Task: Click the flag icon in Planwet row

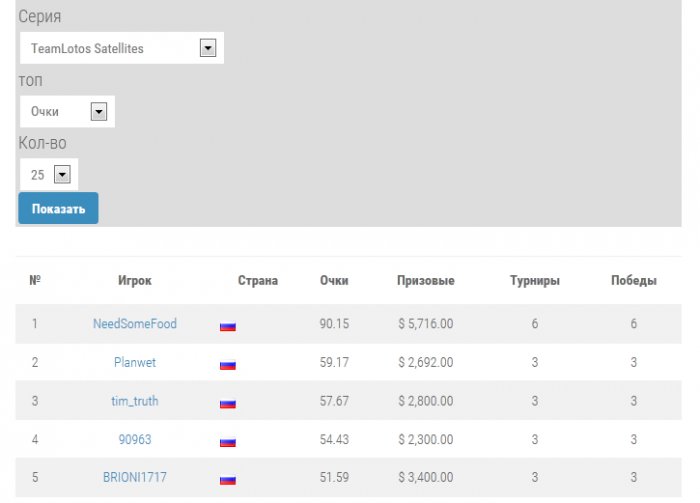Action: 228,365
